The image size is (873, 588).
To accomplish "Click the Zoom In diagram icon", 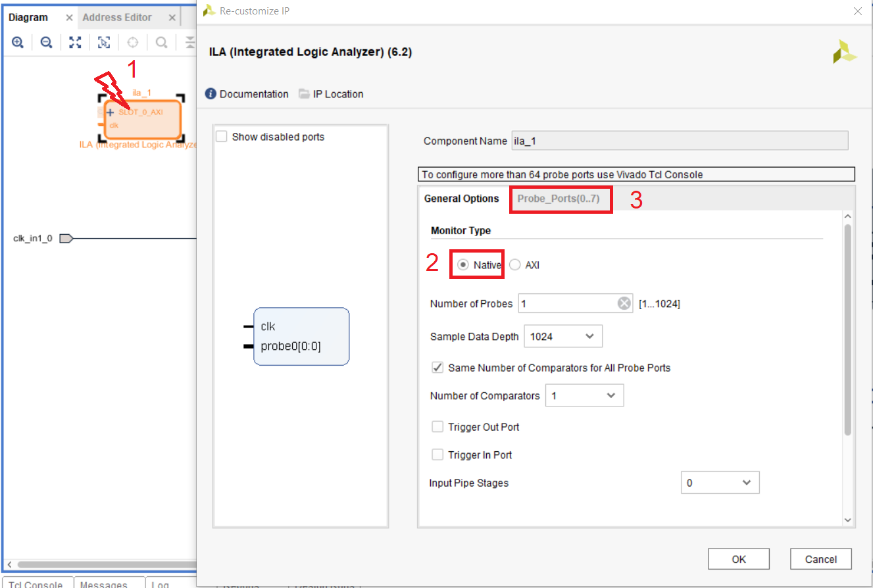I will 18,43.
